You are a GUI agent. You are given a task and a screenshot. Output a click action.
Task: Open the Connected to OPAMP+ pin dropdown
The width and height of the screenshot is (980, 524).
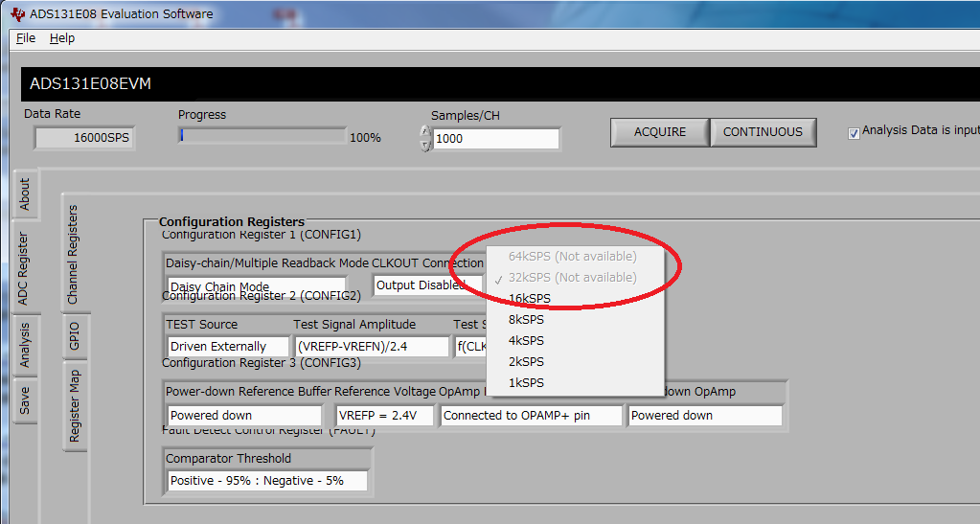[x=532, y=415]
